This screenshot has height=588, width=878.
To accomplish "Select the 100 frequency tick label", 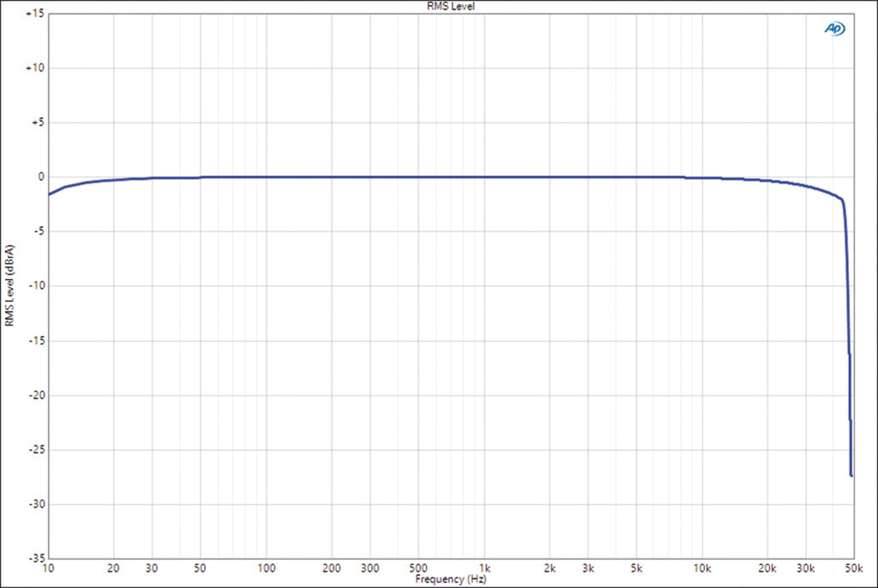I will [266, 568].
